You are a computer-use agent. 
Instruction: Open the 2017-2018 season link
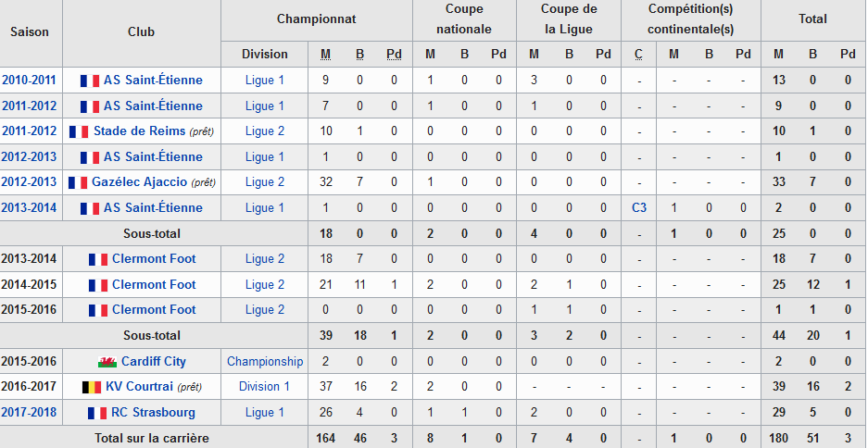pos(29,413)
